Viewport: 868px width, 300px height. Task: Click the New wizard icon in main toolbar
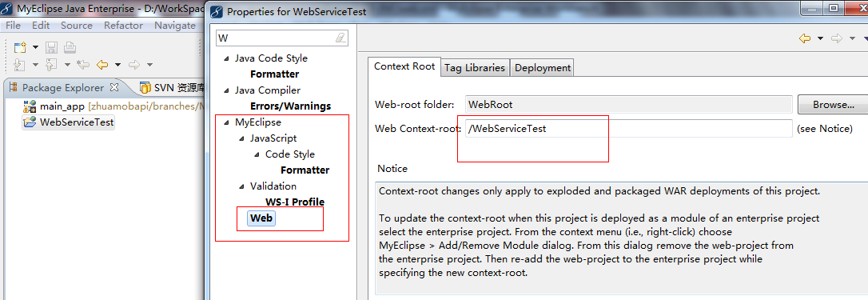(20, 47)
